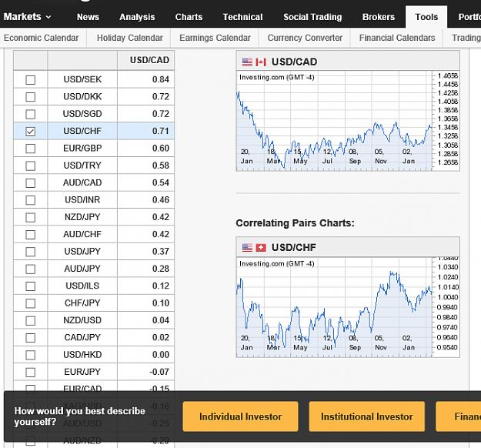Screen dimensions: 481x448
Task: Choose Institutional Investor button
Action: tap(367, 416)
